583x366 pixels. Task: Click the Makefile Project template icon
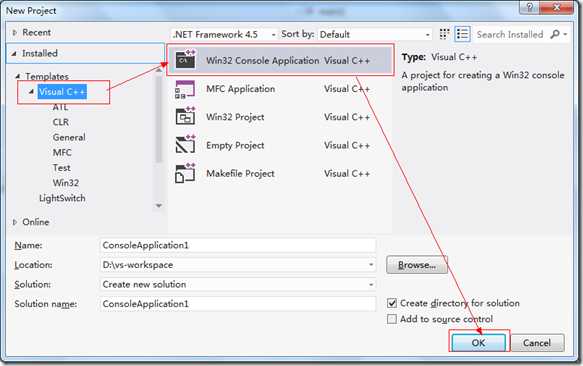(185, 173)
